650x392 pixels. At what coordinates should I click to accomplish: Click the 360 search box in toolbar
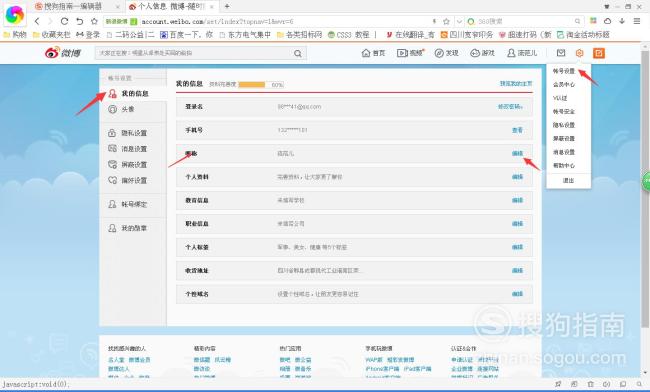pos(524,21)
